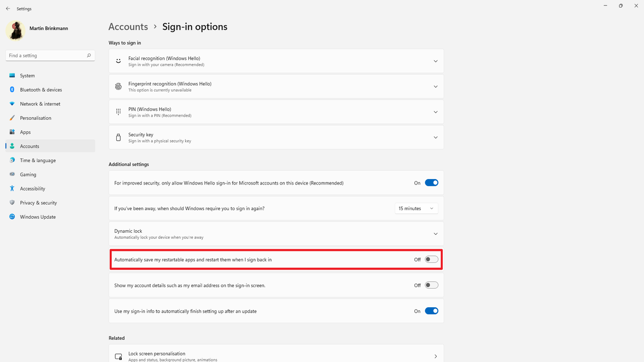Expand Facial recognition (Windows Hello) options

tap(436, 61)
